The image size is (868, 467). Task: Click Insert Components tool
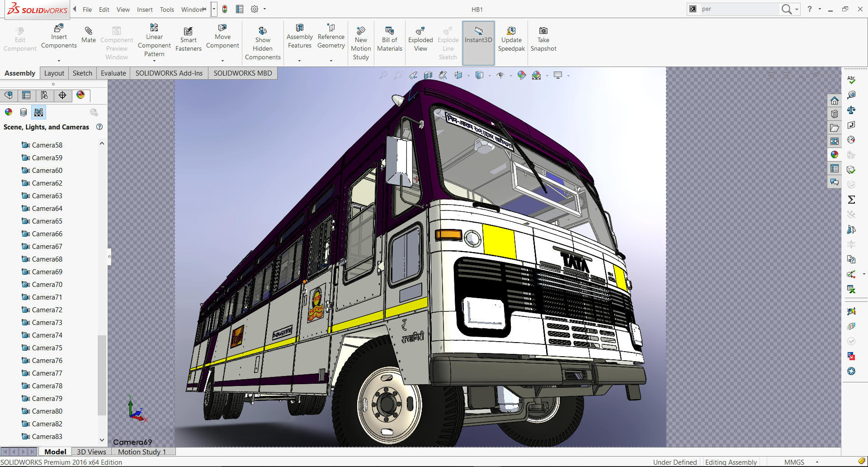[x=59, y=36]
